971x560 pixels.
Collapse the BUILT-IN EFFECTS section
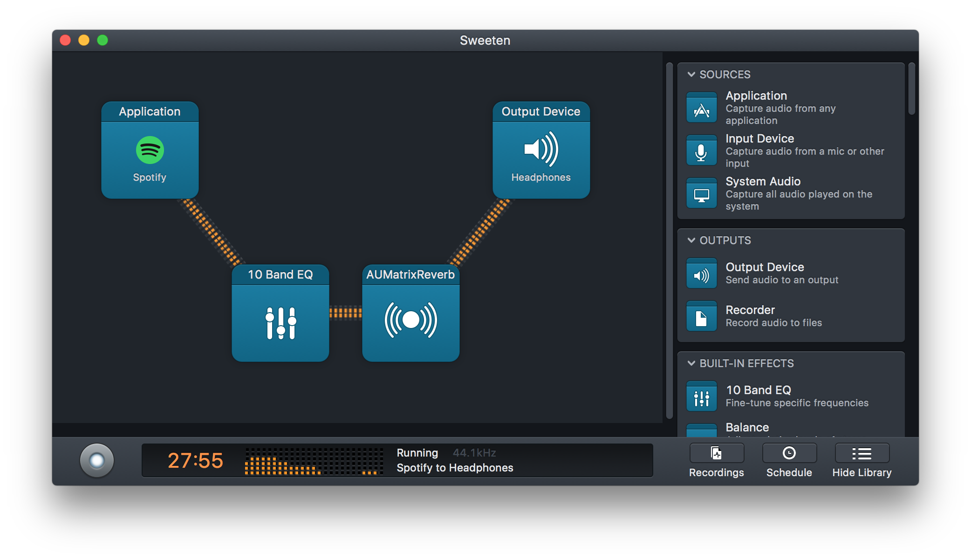(x=691, y=363)
